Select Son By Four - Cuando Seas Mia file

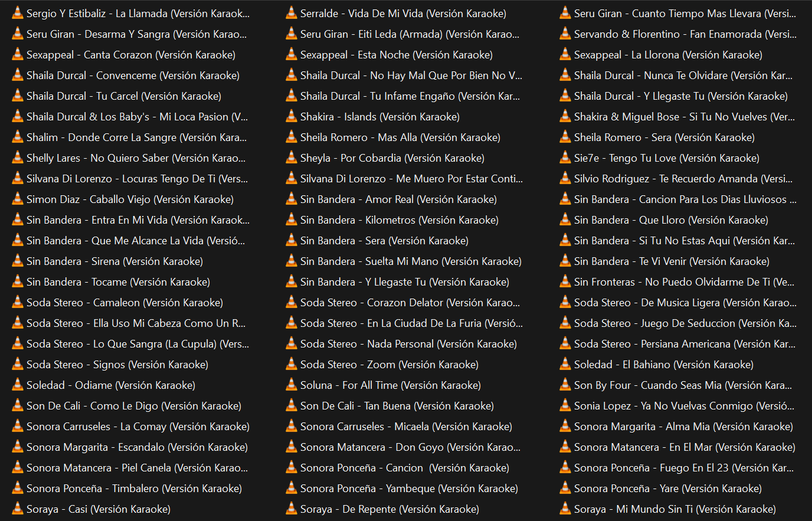pyautogui.click(x=683, y=385)
